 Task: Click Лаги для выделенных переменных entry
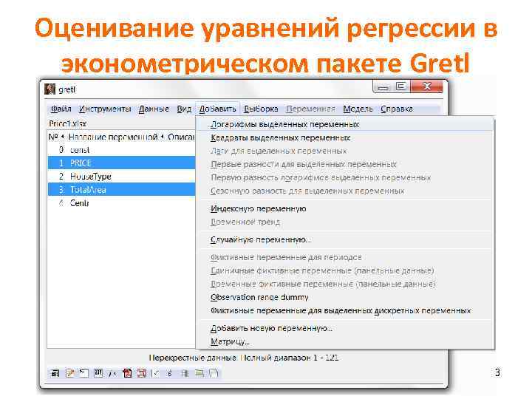point(345,151)
